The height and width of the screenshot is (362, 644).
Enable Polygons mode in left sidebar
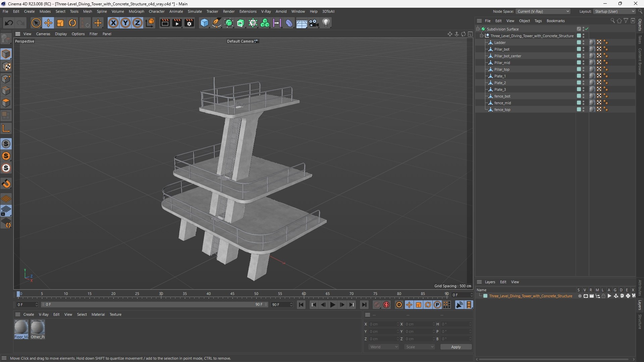[x=6, y=103]
